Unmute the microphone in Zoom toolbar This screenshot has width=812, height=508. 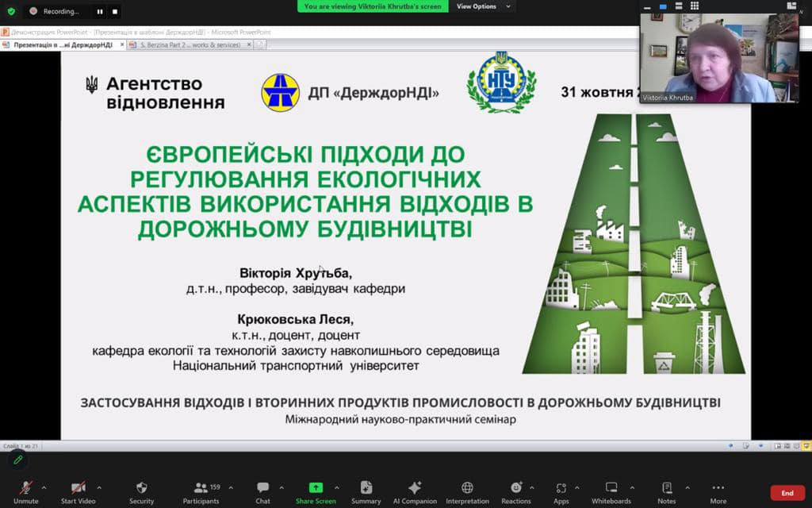pyautogui.click(x=25, y=488)
